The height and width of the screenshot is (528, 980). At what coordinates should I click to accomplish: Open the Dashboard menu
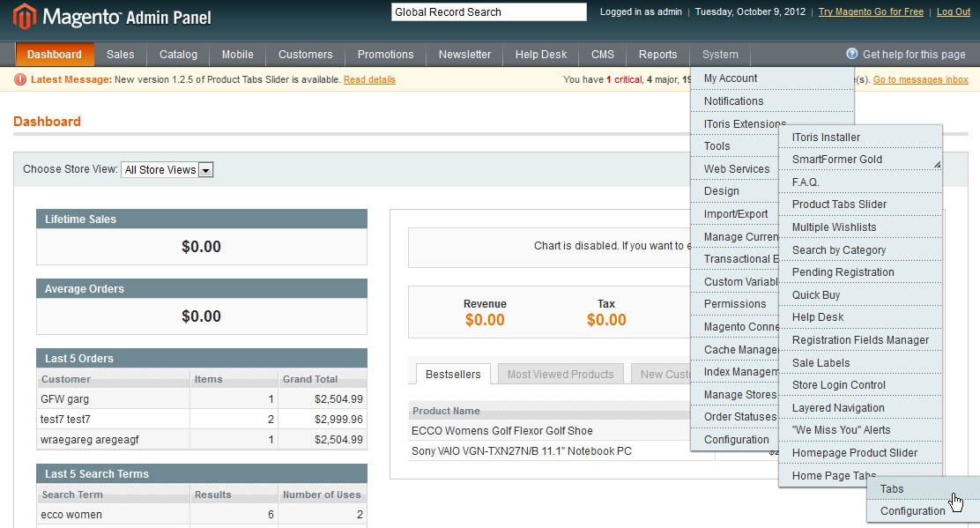click(55, 55)
